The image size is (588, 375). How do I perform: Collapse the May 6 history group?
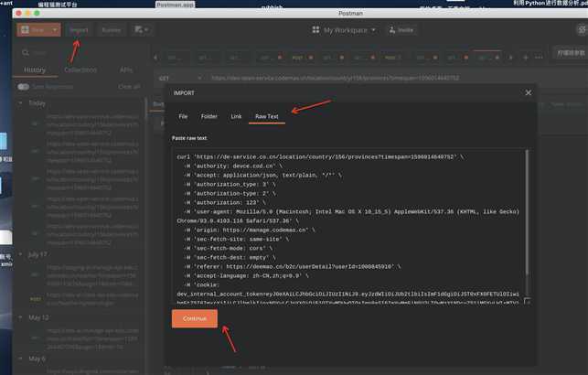(21, 359)
